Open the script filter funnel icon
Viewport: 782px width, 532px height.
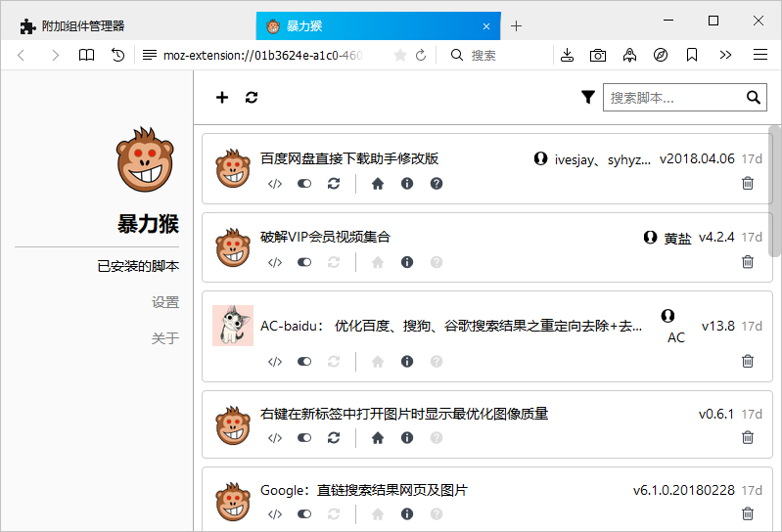click(x=587, y=97)
